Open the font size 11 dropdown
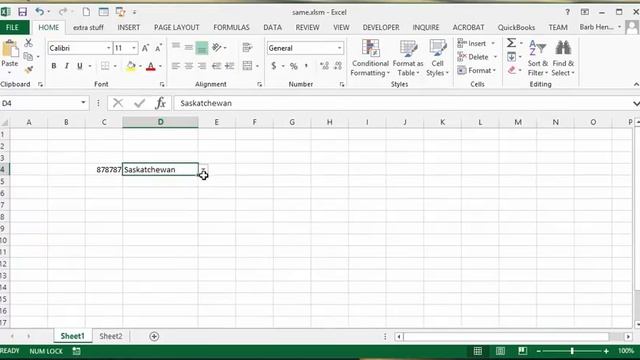640x360 pixels. [133, 48]
